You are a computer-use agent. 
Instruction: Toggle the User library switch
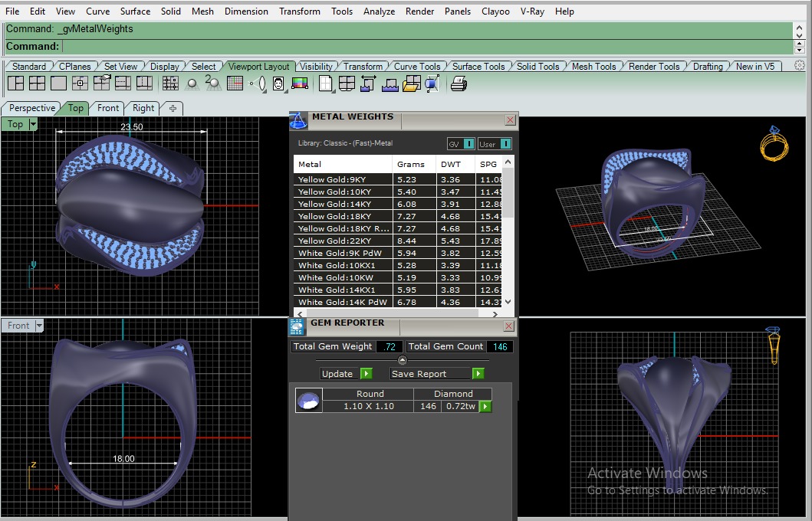point(506,144)
